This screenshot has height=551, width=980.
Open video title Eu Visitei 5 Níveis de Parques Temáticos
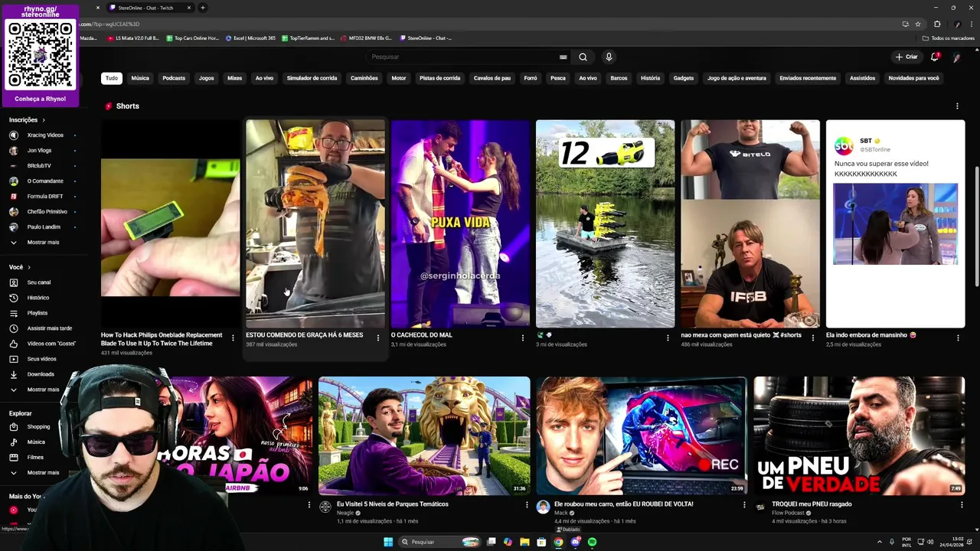click(393, 504)
